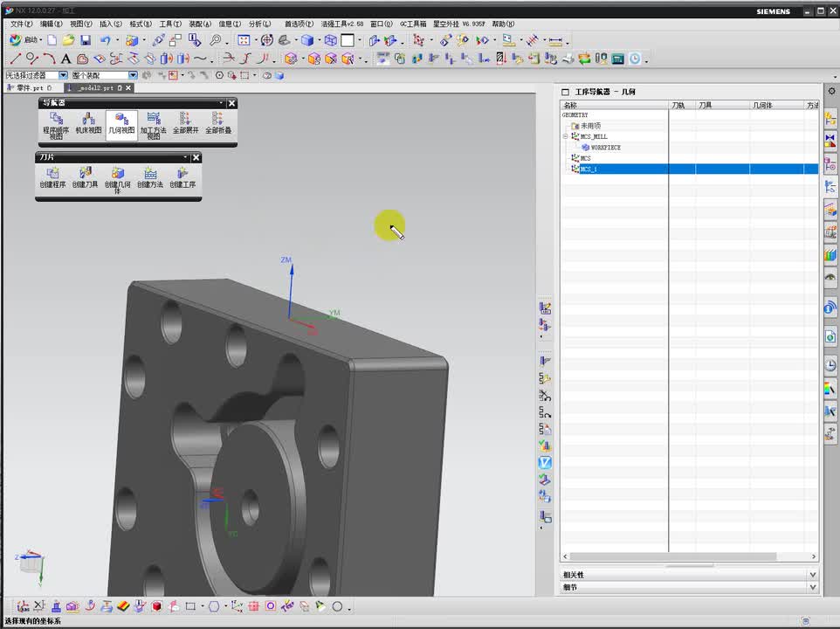Select WORKPIECE in the geometry tree
Screen dimensions: 840x629
605,148
